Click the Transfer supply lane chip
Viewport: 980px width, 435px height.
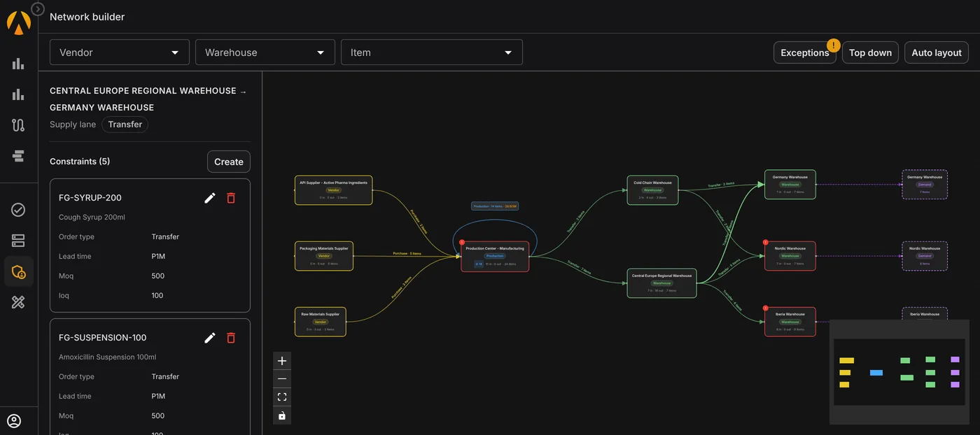pyautogui.click(x=125, y=124)
